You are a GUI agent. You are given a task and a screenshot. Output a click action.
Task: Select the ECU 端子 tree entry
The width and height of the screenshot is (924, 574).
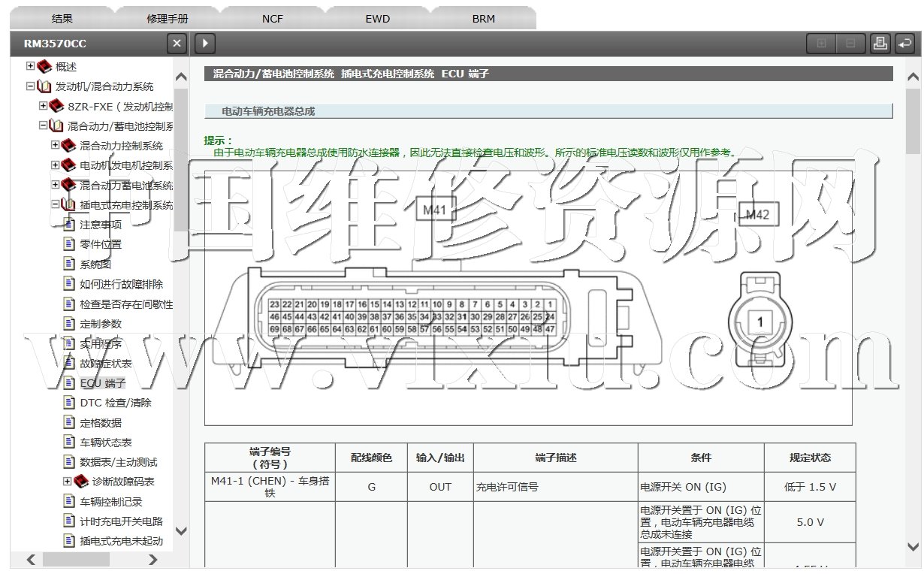coord(102,383)
